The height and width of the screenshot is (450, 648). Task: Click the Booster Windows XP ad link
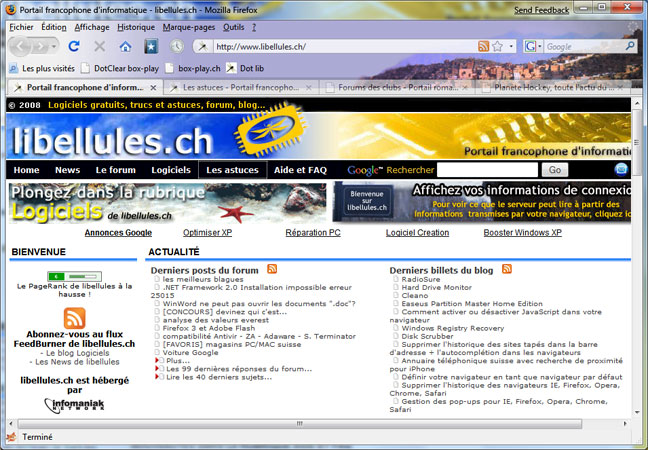[522, 233]
